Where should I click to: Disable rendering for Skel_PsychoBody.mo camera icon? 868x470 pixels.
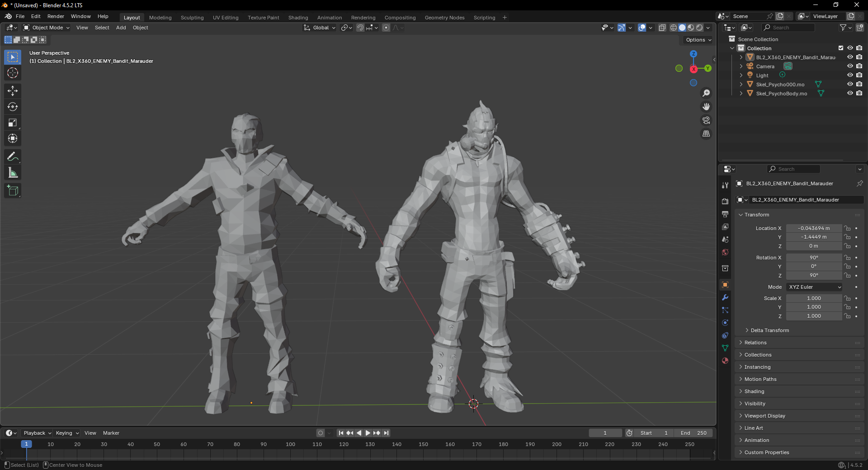(x=859, y=94)
